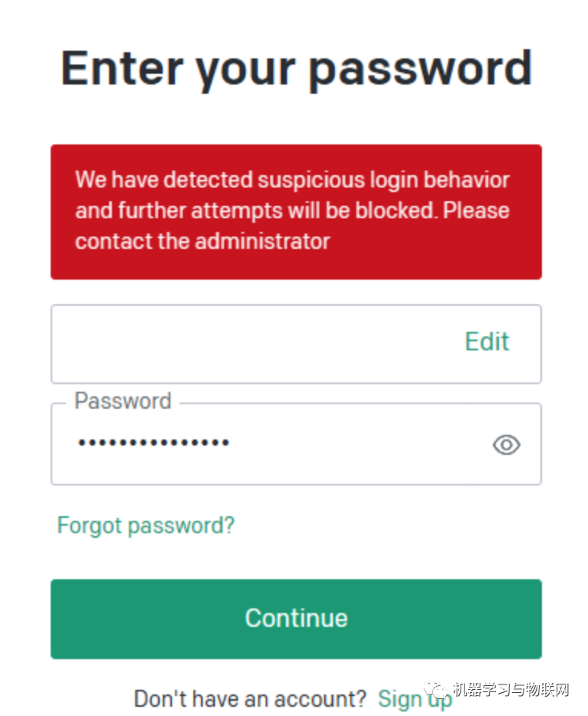Click the word "password" in the heading
The height and width of the screenshot is (716, 588).
[420, 70]
